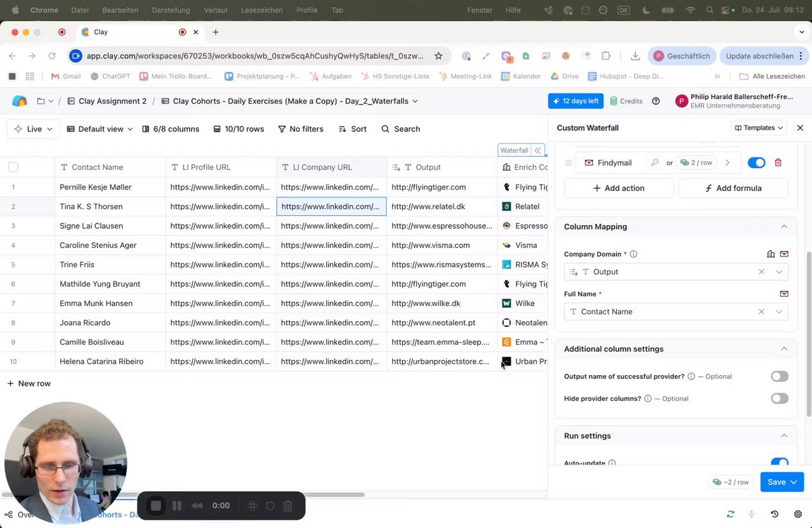This screenshot has width=812, height=528.
Task: Stop the screen recording
Action: (156, 506)
